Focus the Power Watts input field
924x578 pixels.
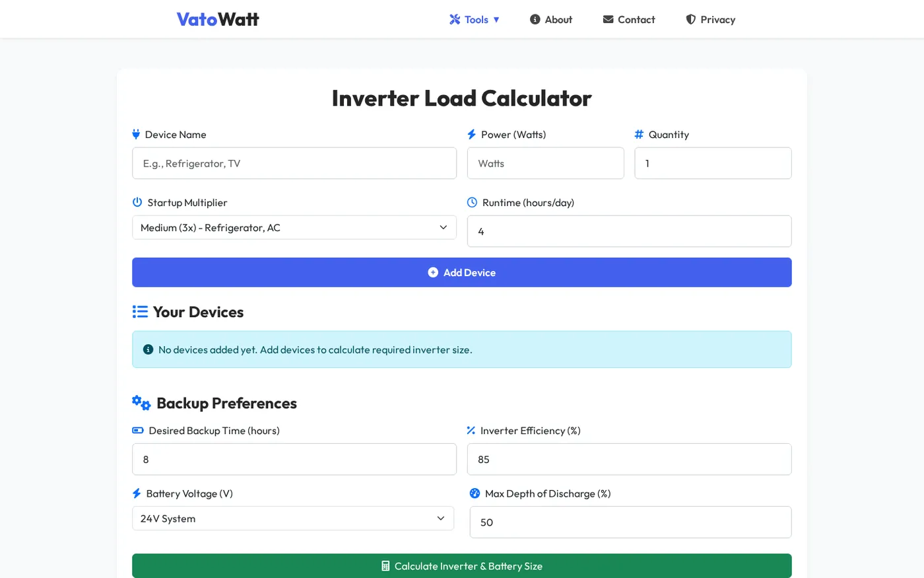[x=546, y=163]
